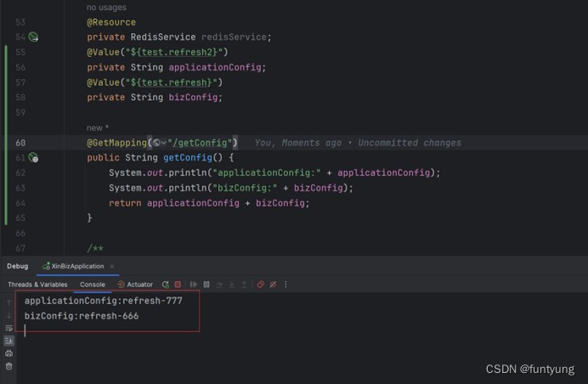
Task: Click line number 60 in the gutter
Action: pyautogui.click(x=20, y=143)
